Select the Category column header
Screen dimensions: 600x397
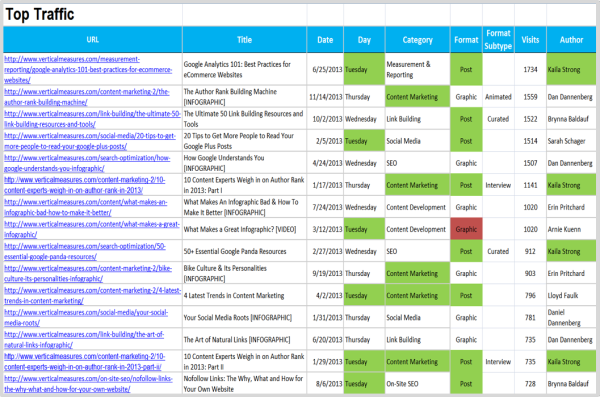pyautogui.click(x=417, y=39)
